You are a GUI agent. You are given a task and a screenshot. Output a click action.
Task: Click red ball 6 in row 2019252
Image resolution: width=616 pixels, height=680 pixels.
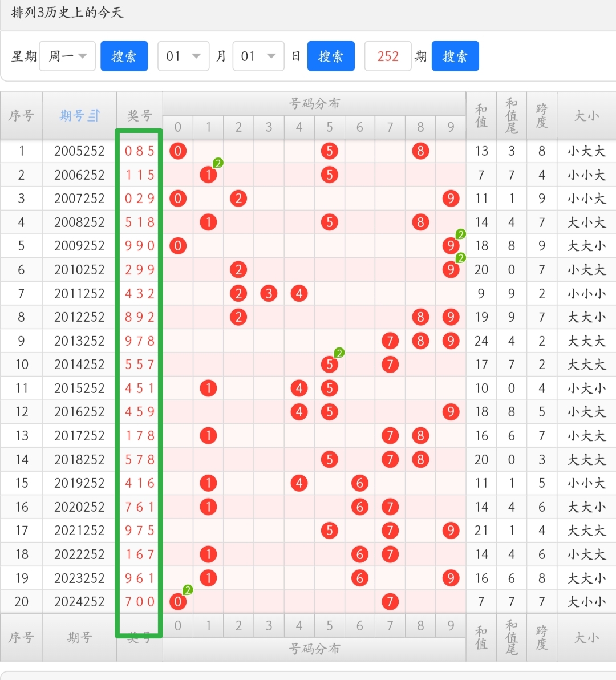pos(360,483)
